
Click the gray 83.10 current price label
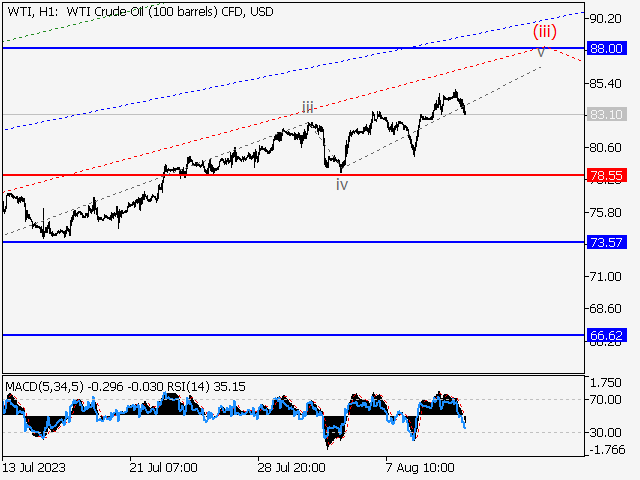607,115
